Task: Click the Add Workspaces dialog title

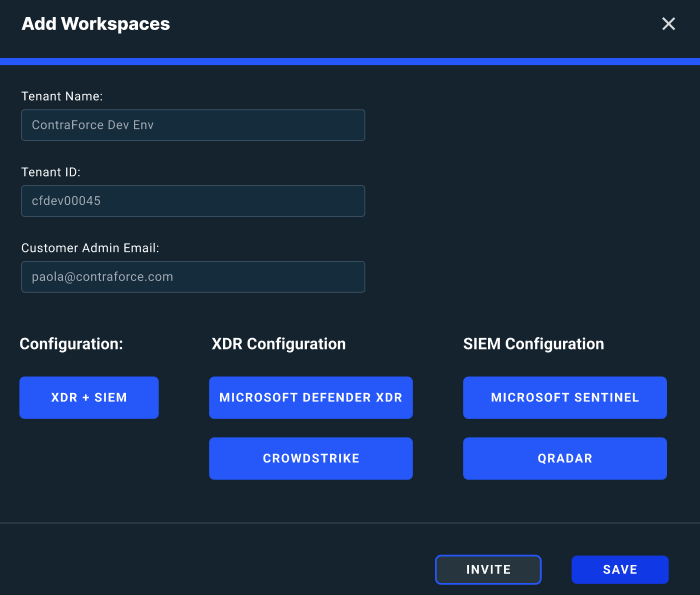Action: tap(96, 24)
